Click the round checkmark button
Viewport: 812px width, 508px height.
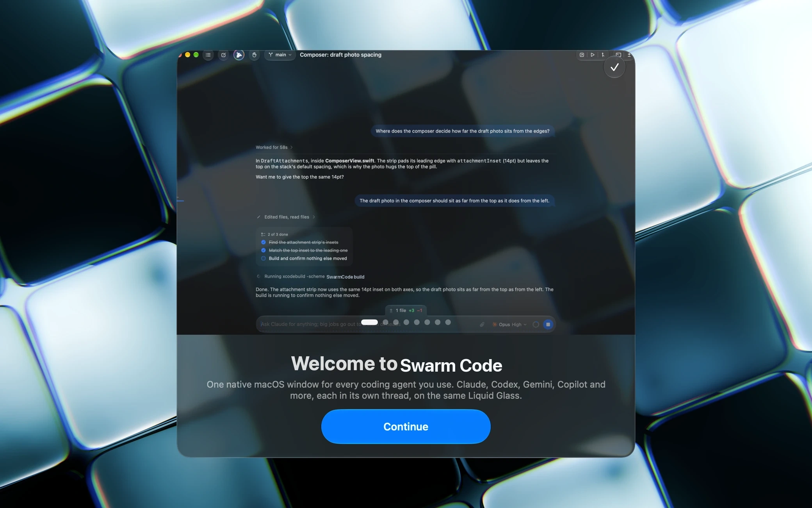coord(614,67)
